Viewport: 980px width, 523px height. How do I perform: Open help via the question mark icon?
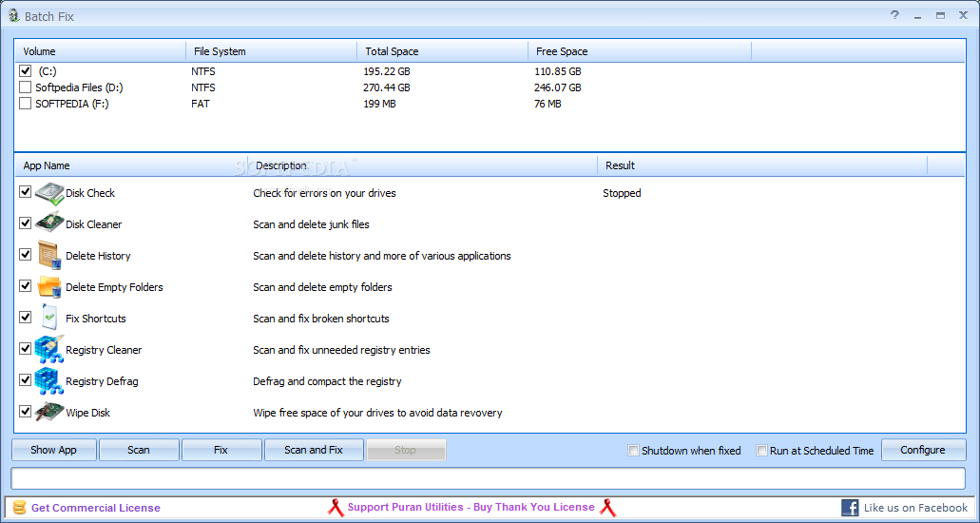[895, 15]
